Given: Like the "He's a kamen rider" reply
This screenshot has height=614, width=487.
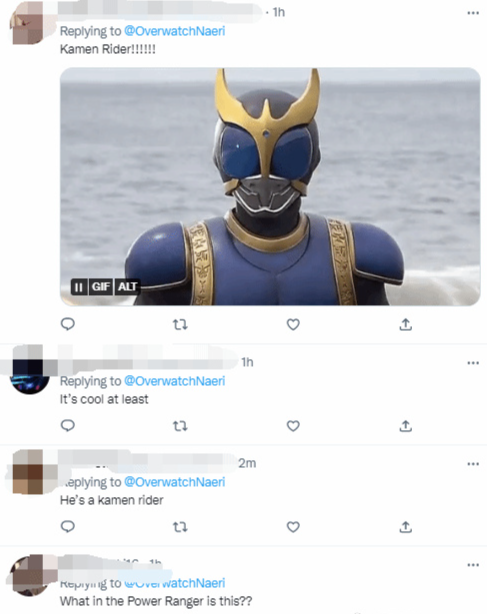Looking at the screenshot, I should click(293, 527).
